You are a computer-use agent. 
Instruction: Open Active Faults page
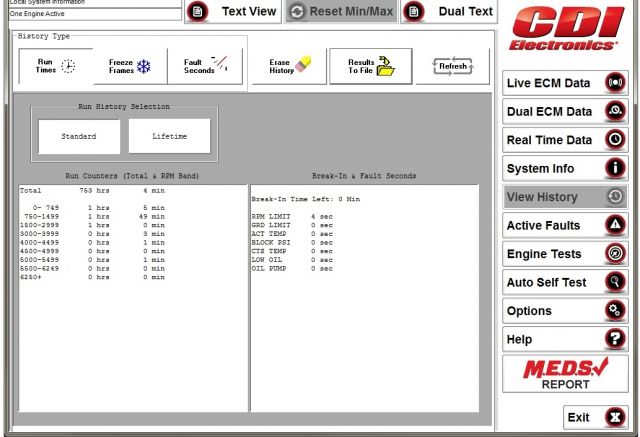click(565, 226)
